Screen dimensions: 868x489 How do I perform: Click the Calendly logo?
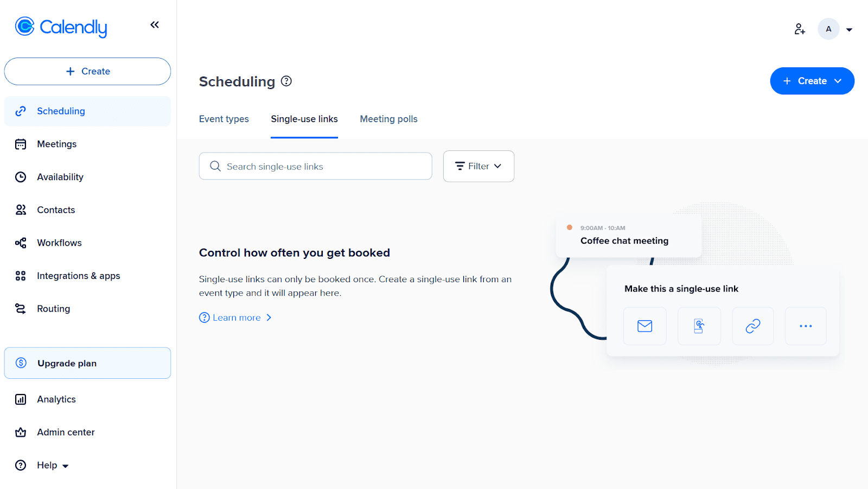61,27
